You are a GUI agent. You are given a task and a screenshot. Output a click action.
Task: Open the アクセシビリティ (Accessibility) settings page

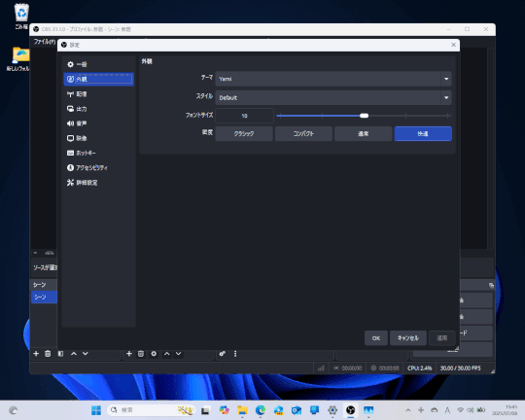pos(98,168)
